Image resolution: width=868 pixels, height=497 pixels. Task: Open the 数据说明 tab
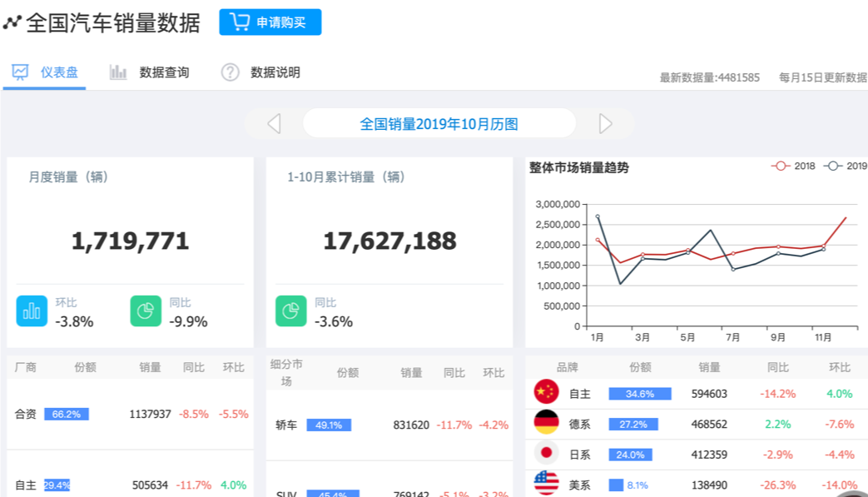point(260,72)
